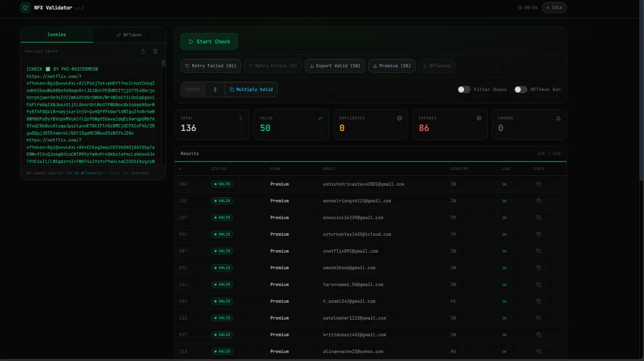Click the warning triangle on the Errors card
Image resolution: width=644 pixels, height=361 pixels.
coord(558,118)
